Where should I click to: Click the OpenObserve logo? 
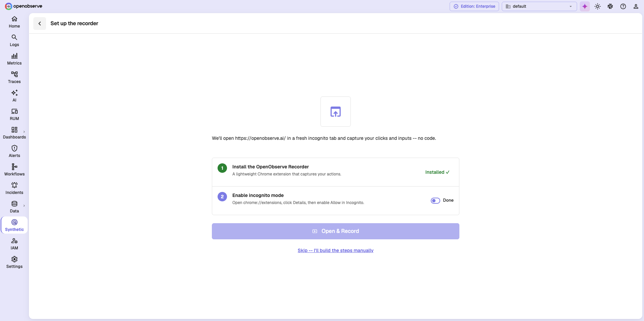(x=24, y=6)
